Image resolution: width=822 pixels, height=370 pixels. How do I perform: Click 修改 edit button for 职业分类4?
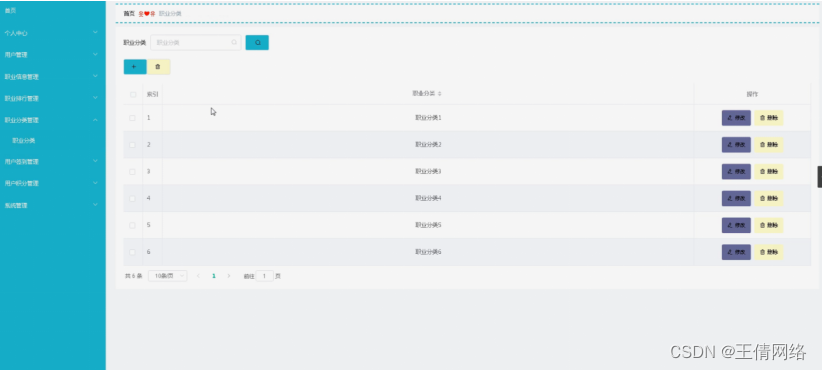[x=736, y=198]
